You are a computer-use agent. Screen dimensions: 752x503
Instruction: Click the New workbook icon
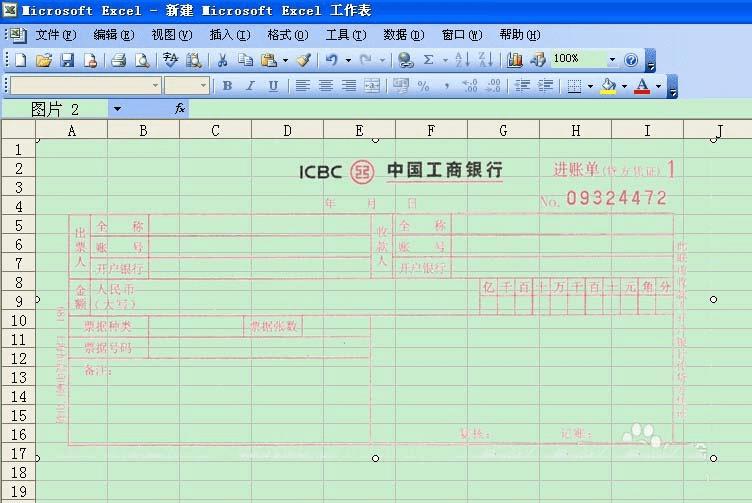tap(21, 60)
